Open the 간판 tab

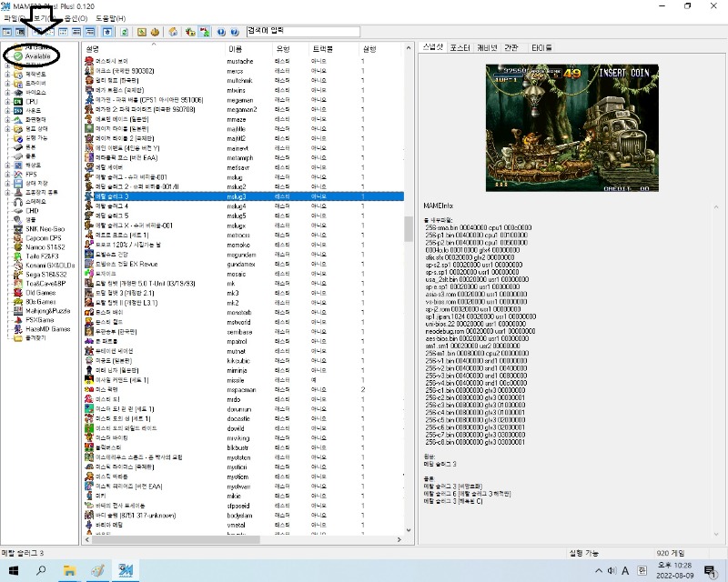click(511, 48)
